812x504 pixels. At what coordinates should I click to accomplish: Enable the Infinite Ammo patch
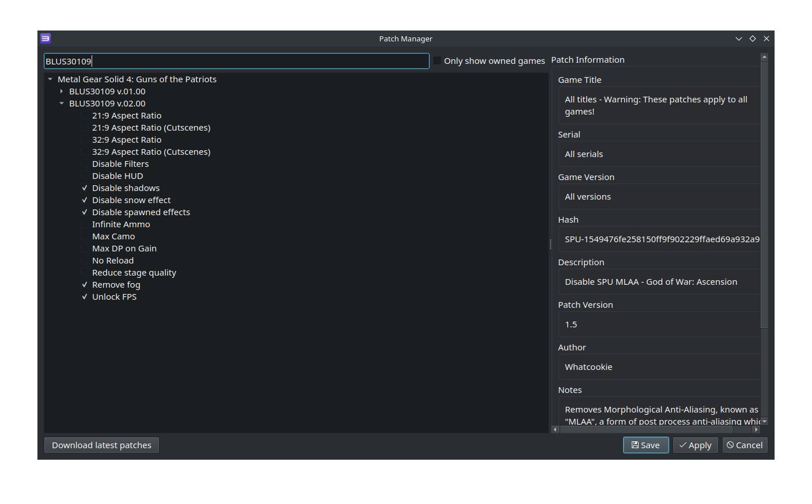click(85, 224)
